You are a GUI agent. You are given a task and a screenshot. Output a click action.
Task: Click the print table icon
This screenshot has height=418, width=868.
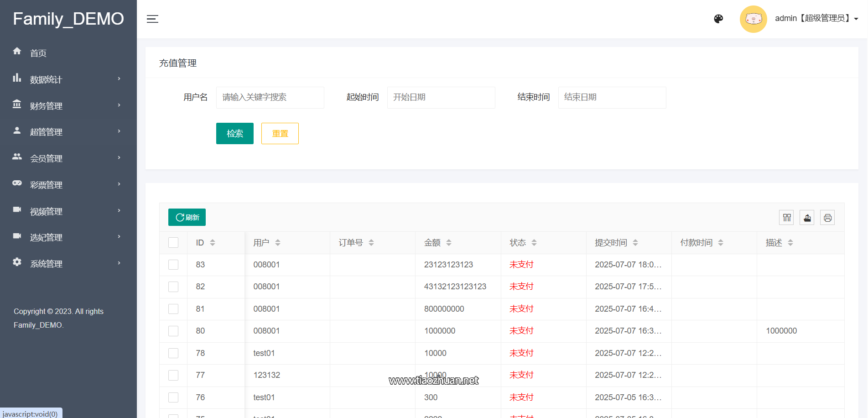(x=827, y=218)
